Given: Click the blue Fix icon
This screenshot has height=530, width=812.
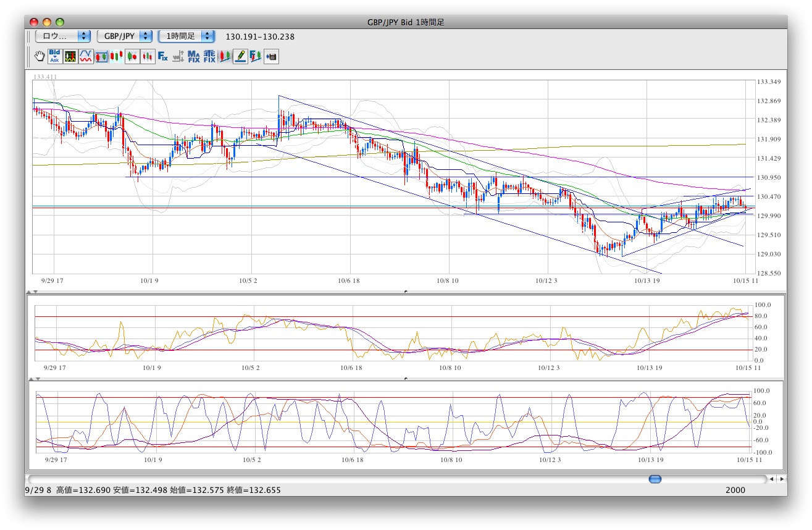Looking at the screenshot, I should 163,57.
